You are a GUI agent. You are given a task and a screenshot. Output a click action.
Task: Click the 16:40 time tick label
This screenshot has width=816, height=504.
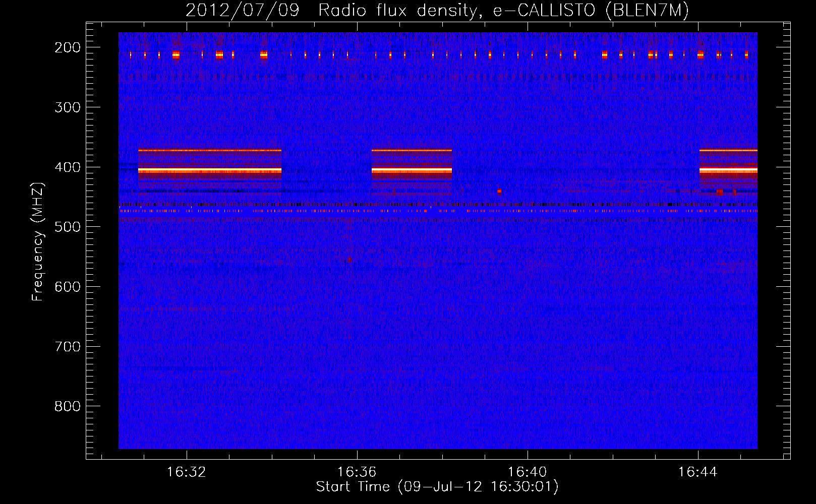click(x=528, y=472)
